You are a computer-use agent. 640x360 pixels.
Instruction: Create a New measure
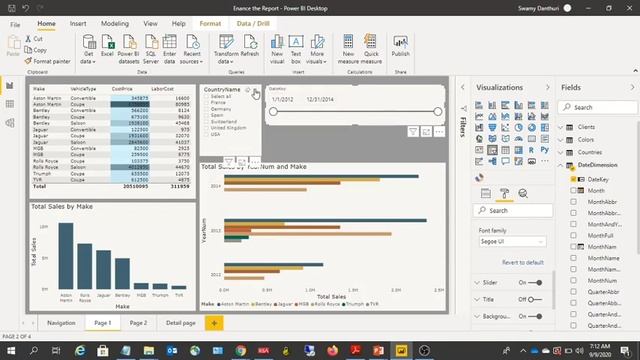coord(348,49)
